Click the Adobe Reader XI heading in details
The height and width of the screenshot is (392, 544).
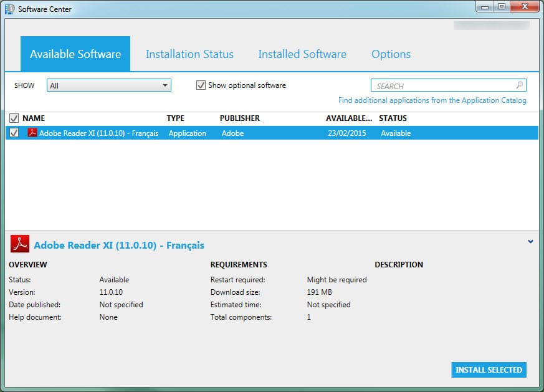[x=119, y=246]
